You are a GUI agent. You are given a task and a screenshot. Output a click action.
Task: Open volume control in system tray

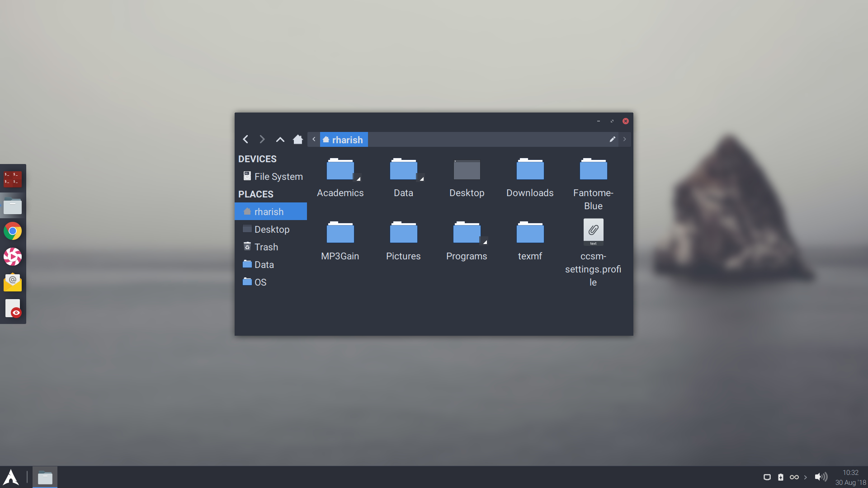click(x=821, y=477)
